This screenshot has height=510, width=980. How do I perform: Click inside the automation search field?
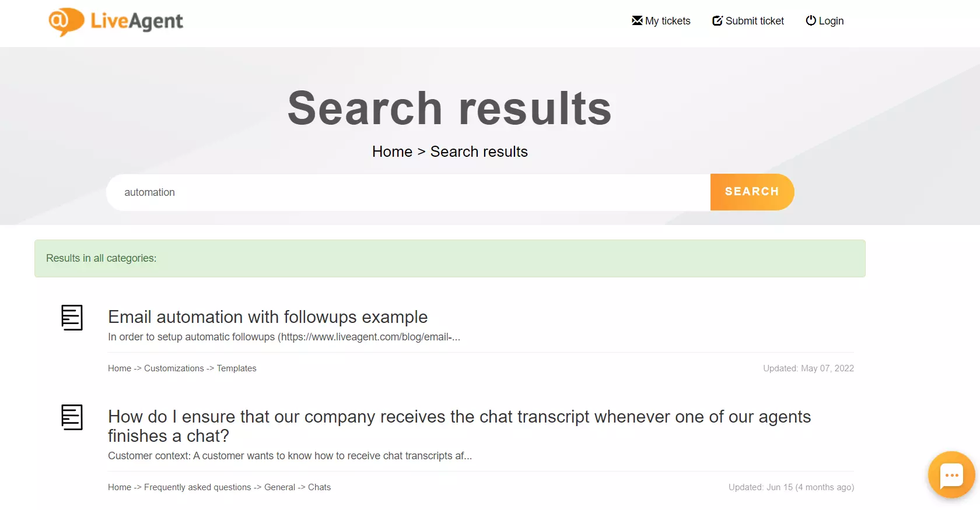(x=350, y=192)
